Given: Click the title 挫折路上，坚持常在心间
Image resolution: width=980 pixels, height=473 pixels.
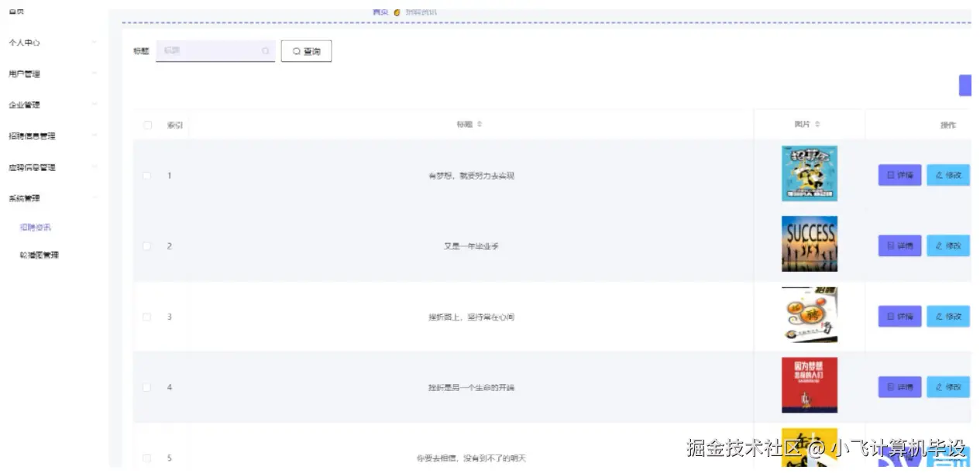Looking at the screenshot, I should pyautogui.click(x=471, y=317).
